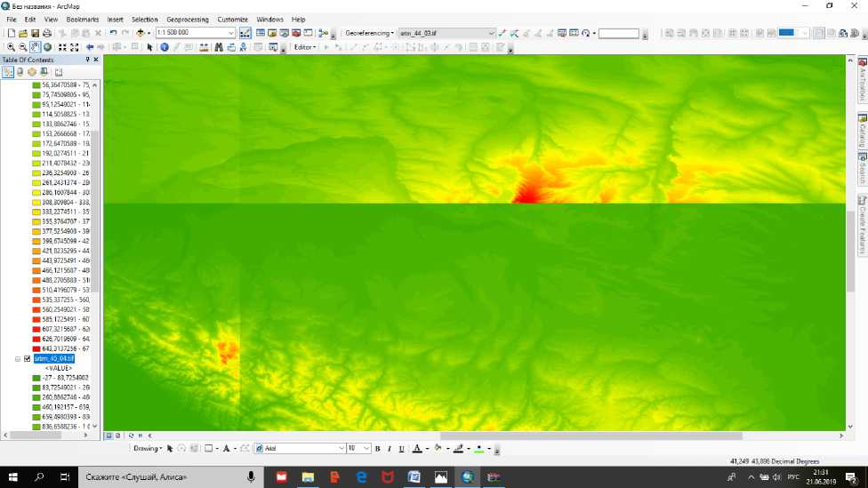This screenshot has height=488, width=868.
Task: Open the map scale dropdown
Action: (x=231, y=33)
